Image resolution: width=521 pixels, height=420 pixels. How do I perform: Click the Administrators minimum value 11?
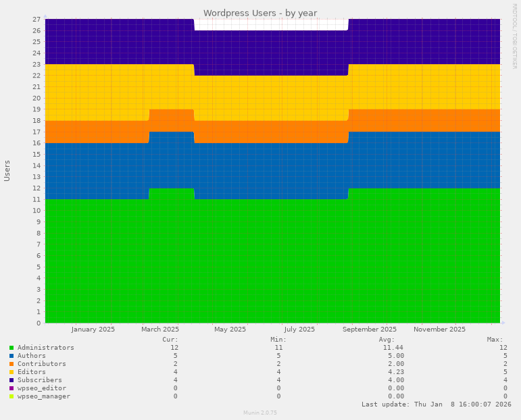pyautogui.click(x=278, y=348)
